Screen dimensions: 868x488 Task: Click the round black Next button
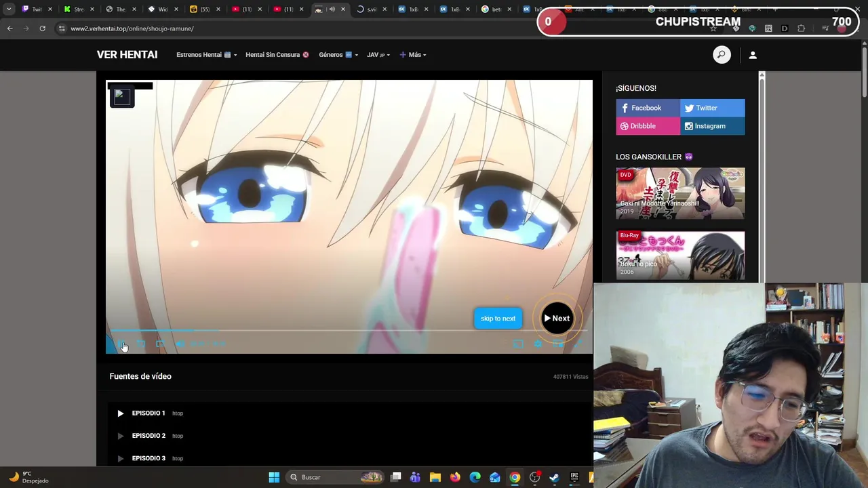coord(557,319)
